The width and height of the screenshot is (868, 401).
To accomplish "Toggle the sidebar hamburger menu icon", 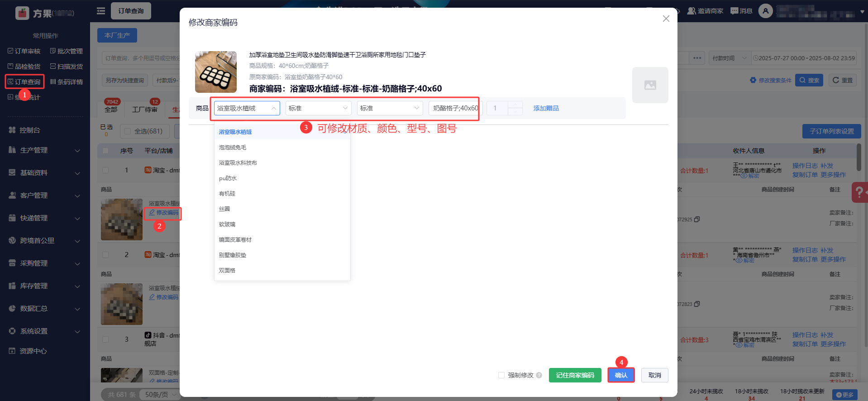I will coord(101,11).
